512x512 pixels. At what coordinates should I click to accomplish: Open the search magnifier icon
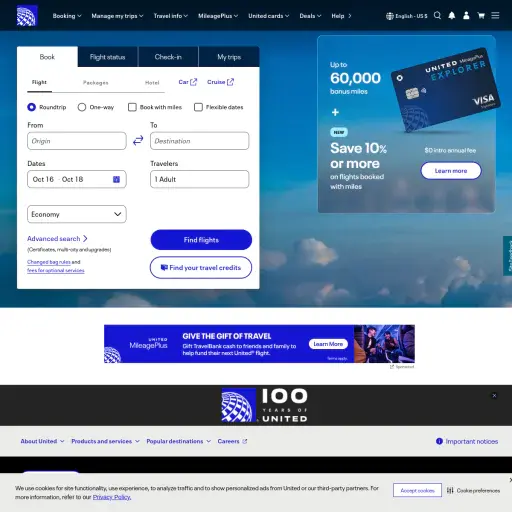tap(437, 16)
